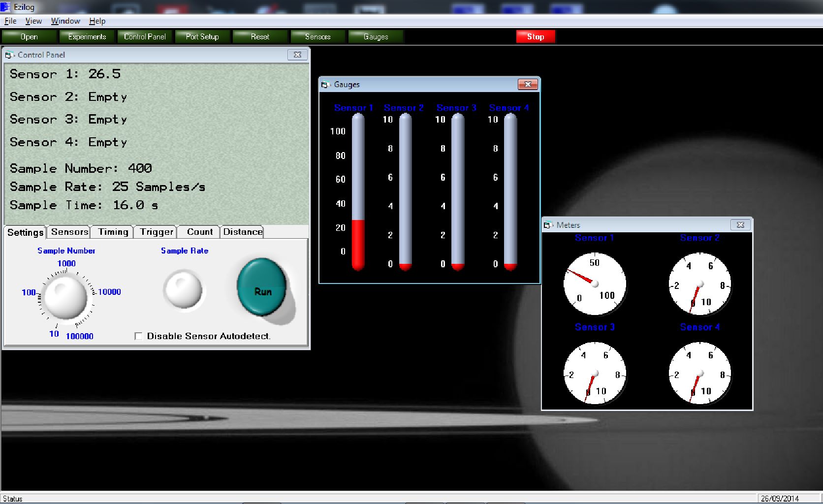The width and height of the screenshot is (823, 504).
Task: Click the Sensor 4: Empty reading
Action: point(68,142)
